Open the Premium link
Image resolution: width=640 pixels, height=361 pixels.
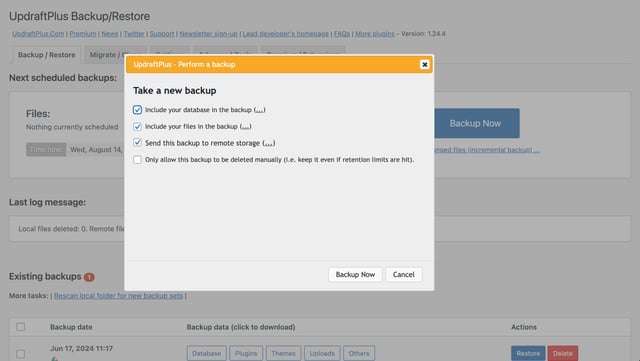click(x=82, y=34)
